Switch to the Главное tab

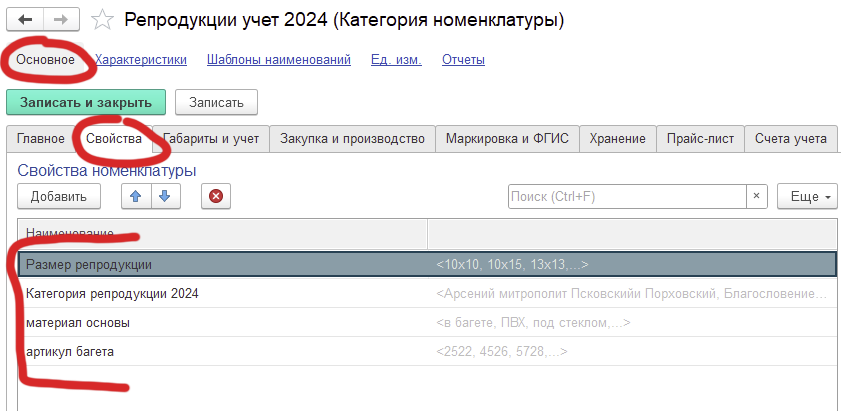(41, 139)
